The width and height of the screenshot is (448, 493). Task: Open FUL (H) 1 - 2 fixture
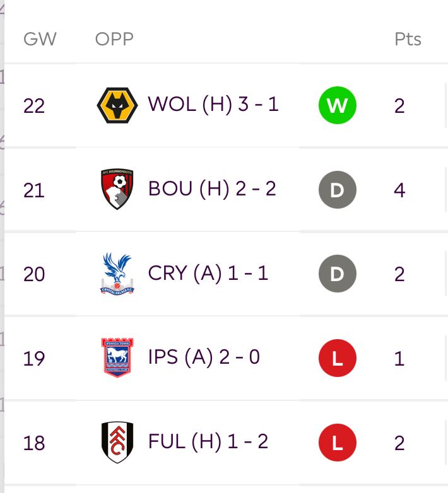[208, 441]
